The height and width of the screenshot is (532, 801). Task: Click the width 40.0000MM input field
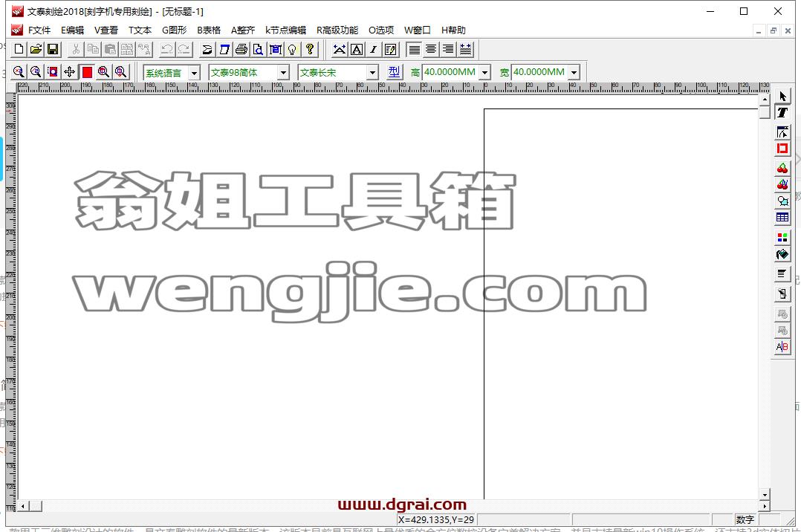(x=539, y=72)
